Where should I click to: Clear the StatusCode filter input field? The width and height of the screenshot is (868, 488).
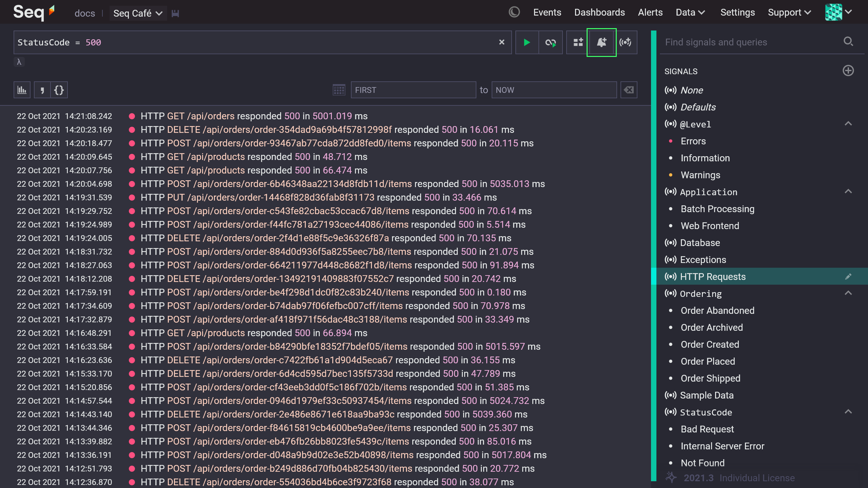501,42
